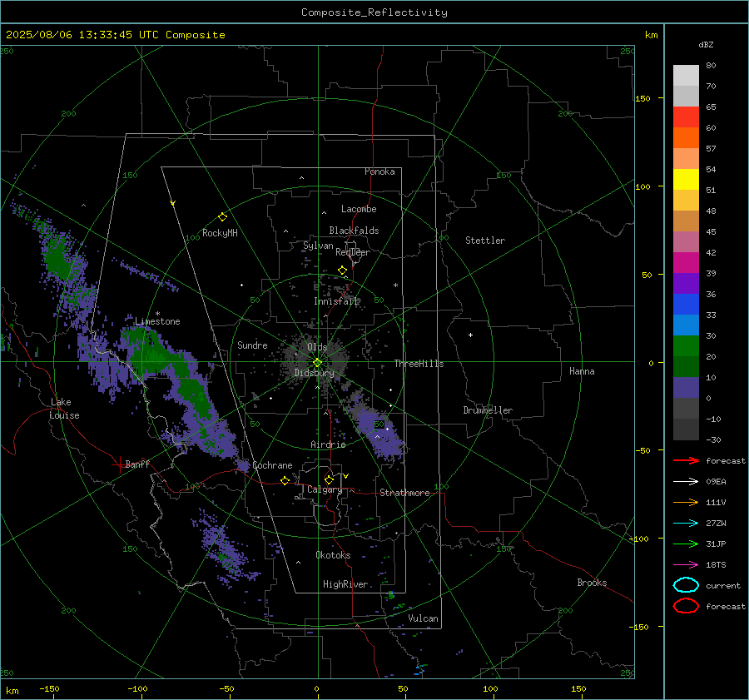Screen dimensions: 749x700
Task: Click the yellow diamond marker above RockyMH
Action: pos(222,217)
